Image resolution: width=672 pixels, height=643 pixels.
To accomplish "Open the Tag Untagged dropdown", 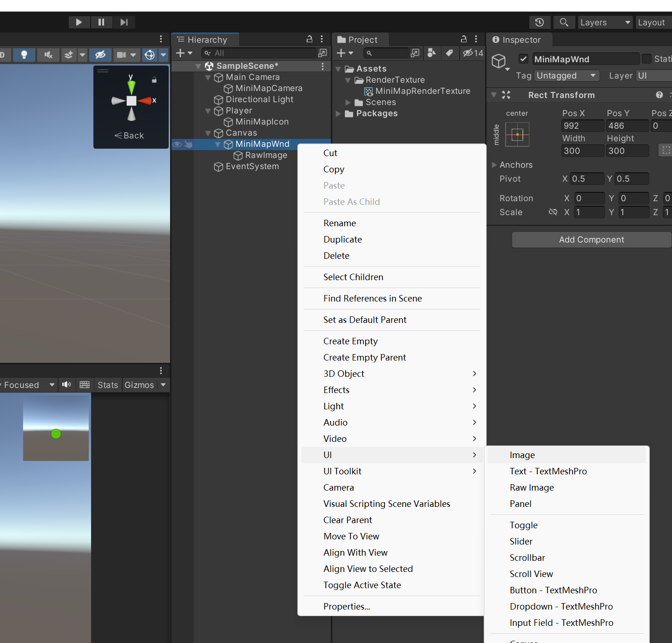I will pos(567,76).
